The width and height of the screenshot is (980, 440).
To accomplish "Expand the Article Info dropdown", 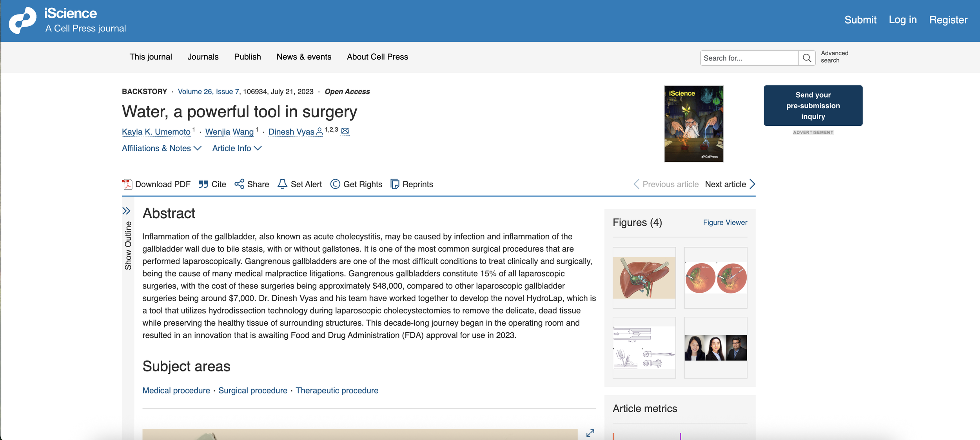I will click(x=237, y=148).
